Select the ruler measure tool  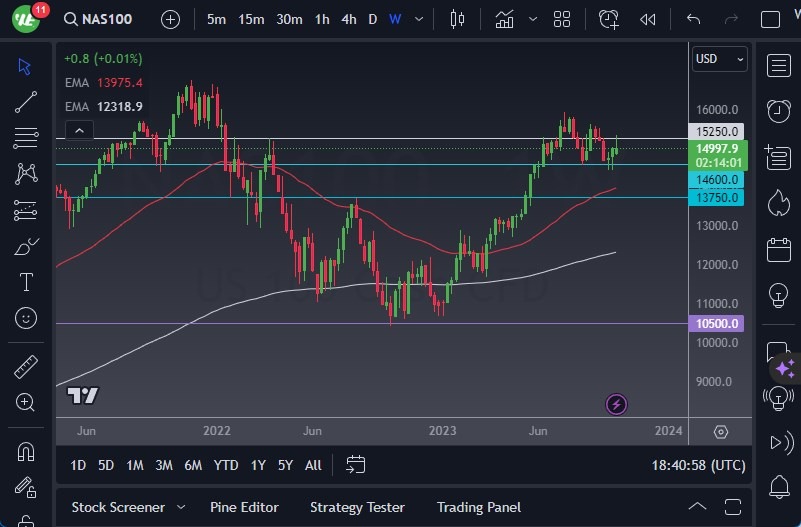click(26, 367)
